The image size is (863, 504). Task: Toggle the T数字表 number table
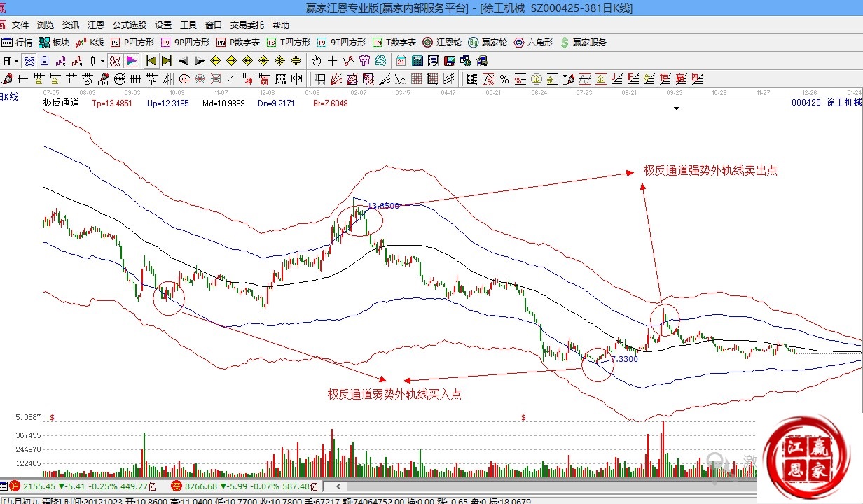click(x=394, y=43)
